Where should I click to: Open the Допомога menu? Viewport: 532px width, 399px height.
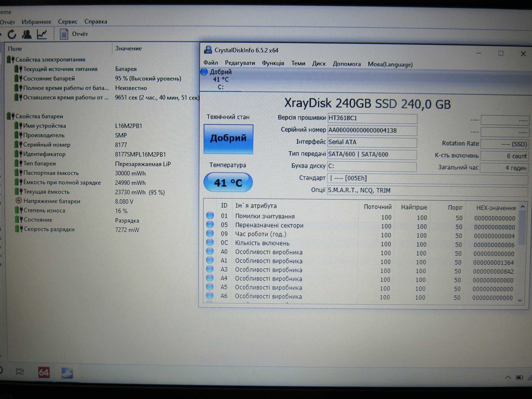coord(347,64)
